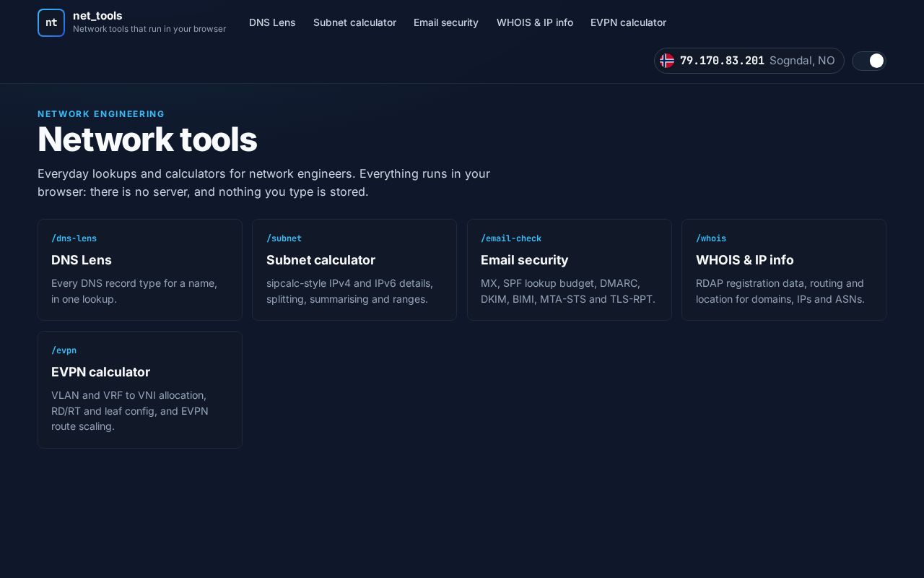Click the IP address 79.170.83.201
Image resolution: width=924 pixels, height=578 pixels.
[722, 61]
